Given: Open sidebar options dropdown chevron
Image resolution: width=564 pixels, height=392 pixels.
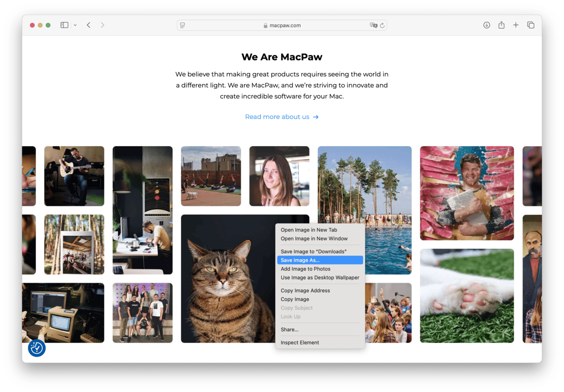Looking at the screenshot, I should [x=75, y=25].
